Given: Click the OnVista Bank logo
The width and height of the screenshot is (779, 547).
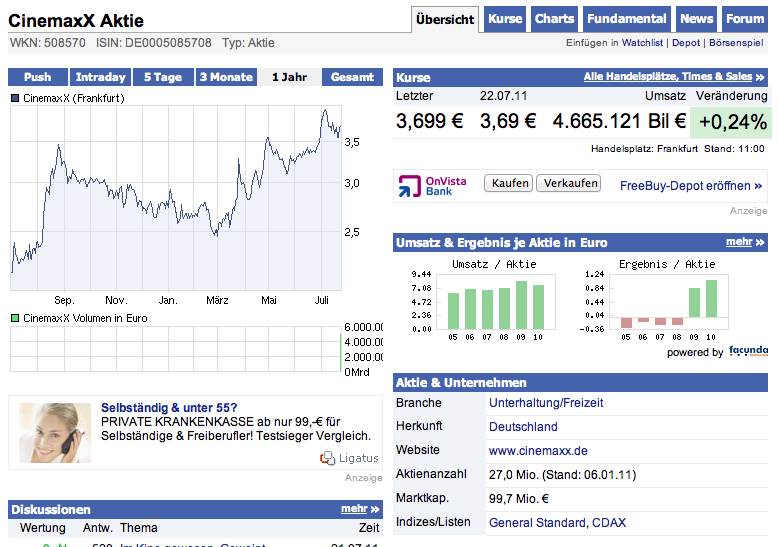Looking at the screenshot, I should pyautogui.click(x=426, y=185).
